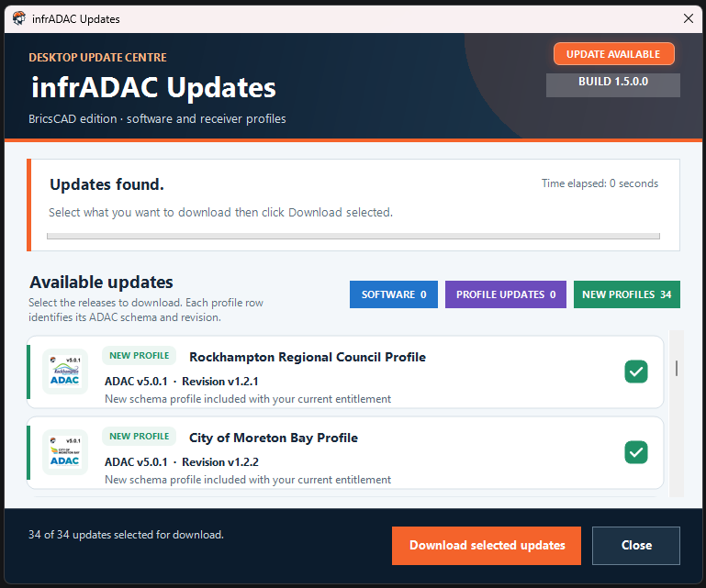Select the Rockhampton Regional Council Profile title
Image resolution: width=706 pixels, height=588 pixels.
(x=307, y=357)
